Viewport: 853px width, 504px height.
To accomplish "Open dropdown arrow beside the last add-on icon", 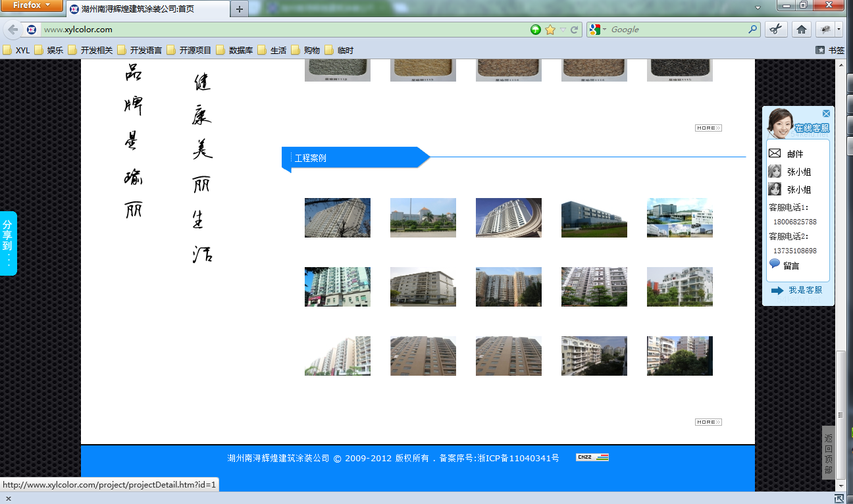I will [839, 30].
